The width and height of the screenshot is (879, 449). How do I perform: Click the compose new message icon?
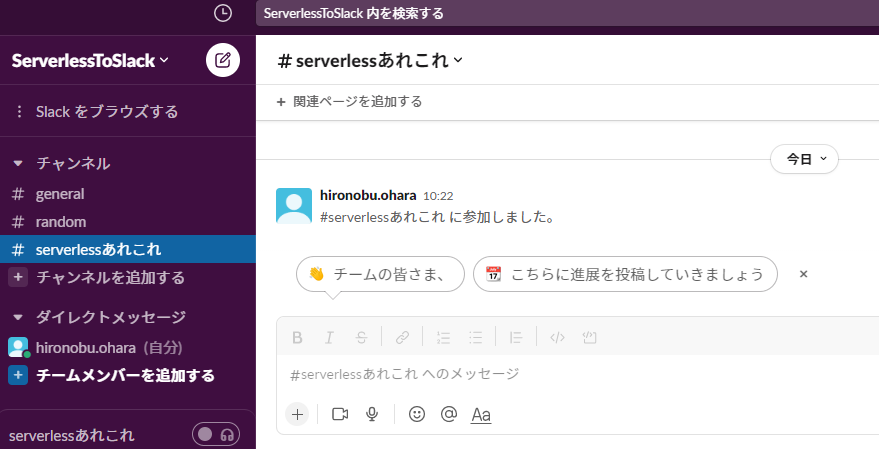pyautogui.click(x=223, y=60)
